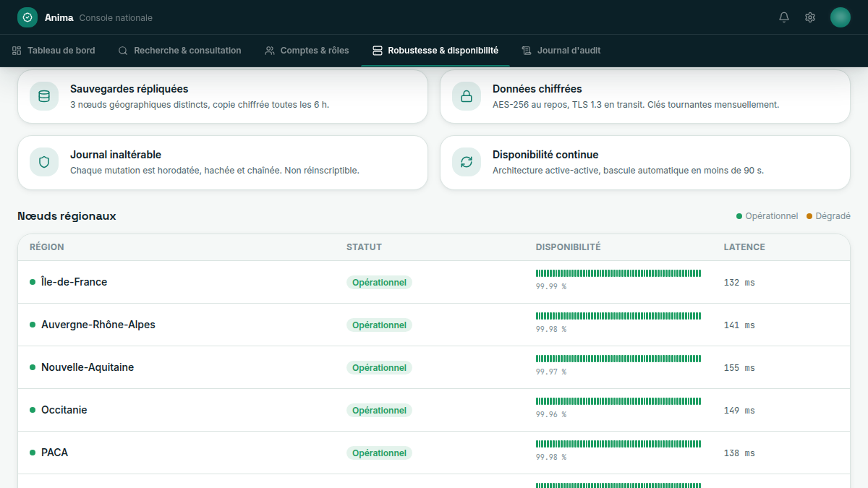
Task: Click the 155 ms latency value
Action: (739, 368)
